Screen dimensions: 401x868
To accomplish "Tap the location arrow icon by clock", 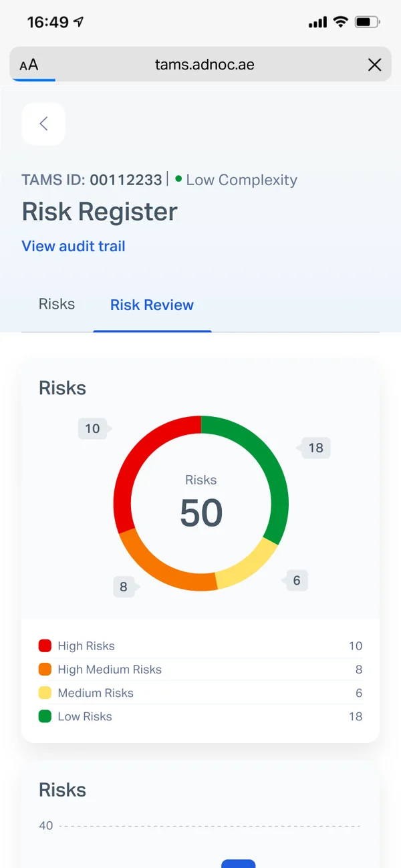I will point(79,22).
